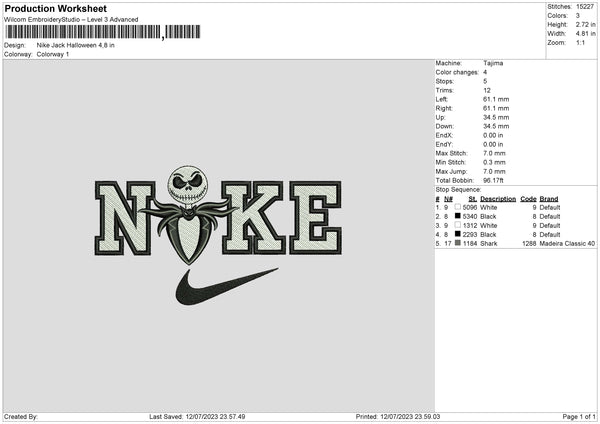Click 'White' description in stop row 3
600x424 pixels.
tap(488, 225)
